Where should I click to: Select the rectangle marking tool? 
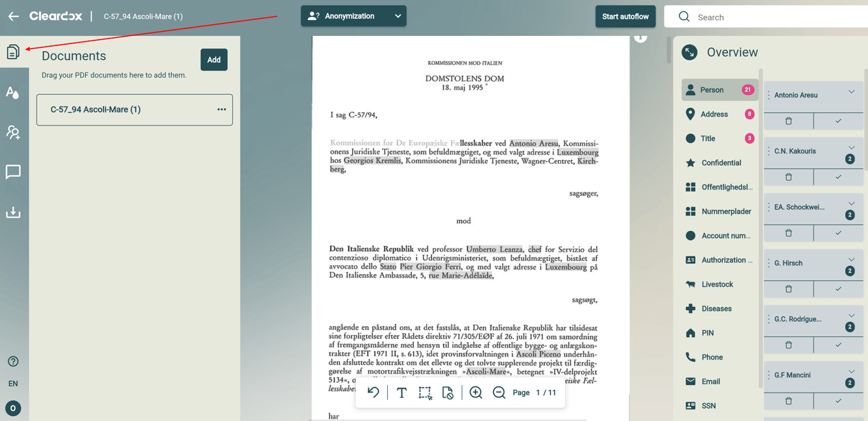click(x=425, y=393)
